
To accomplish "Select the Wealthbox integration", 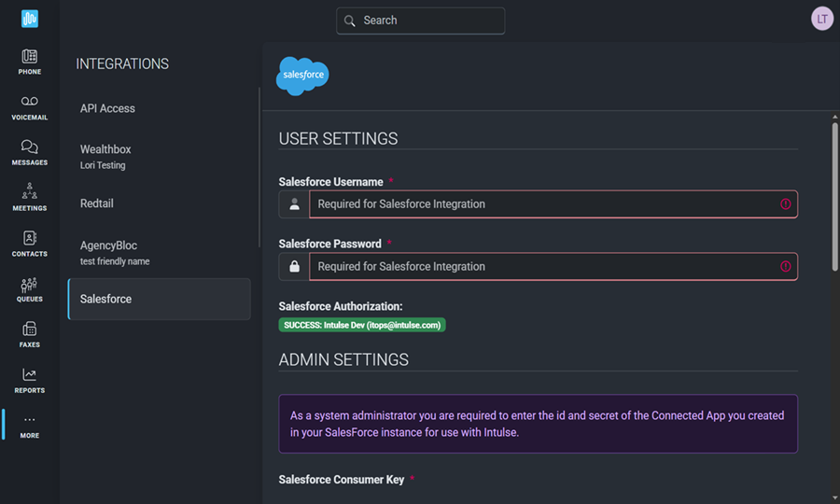I will pos(105,156).
